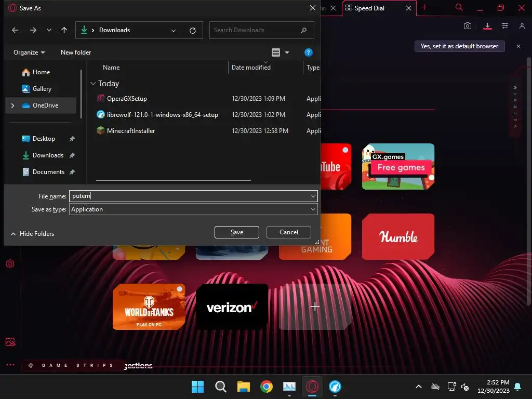
Task: Cancel the Save As dialog
Action: point(289,232)
